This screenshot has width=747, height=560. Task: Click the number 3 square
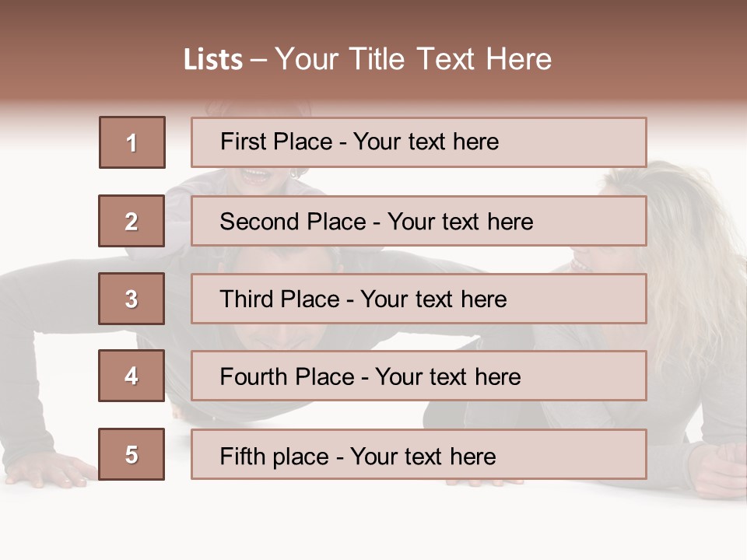[x=132, y=299]
